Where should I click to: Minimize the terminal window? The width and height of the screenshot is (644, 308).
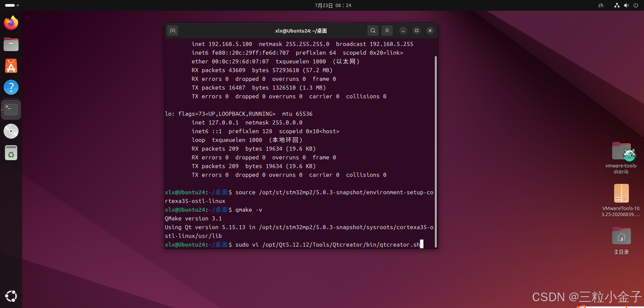pyautogui.click(x=403, y=31)
